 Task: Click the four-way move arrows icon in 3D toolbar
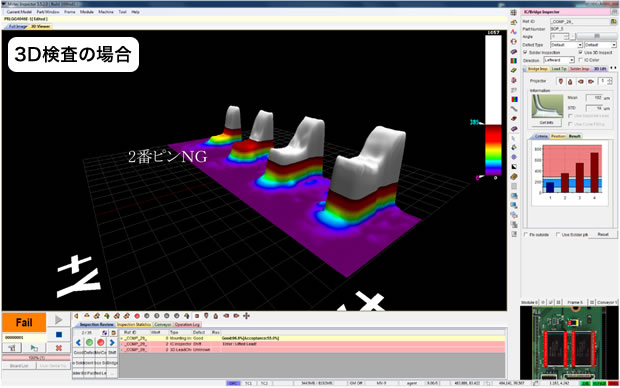coord(246,316)
